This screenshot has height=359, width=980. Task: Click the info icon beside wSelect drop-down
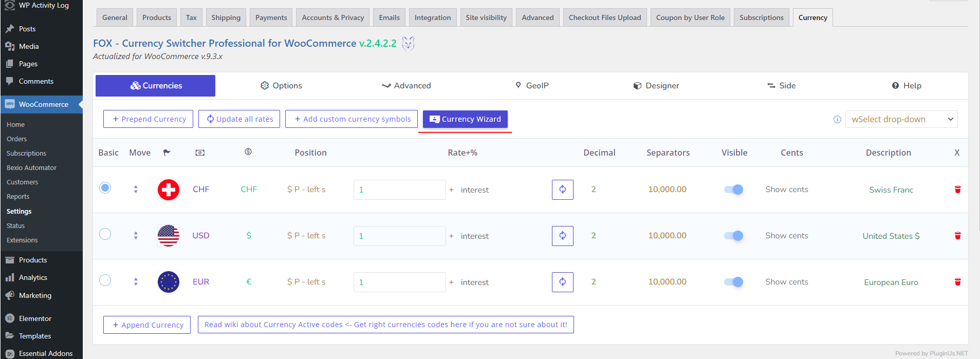[837, 119]
